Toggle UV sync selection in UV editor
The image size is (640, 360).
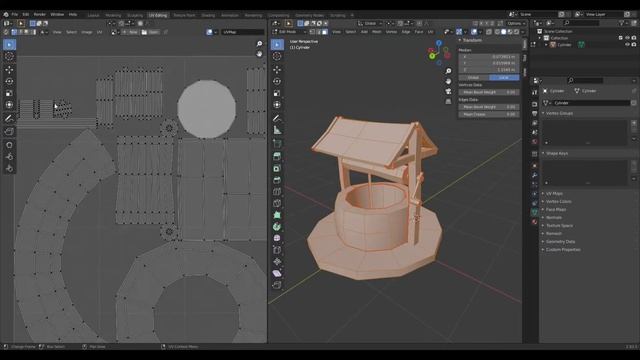pos(7,32)
